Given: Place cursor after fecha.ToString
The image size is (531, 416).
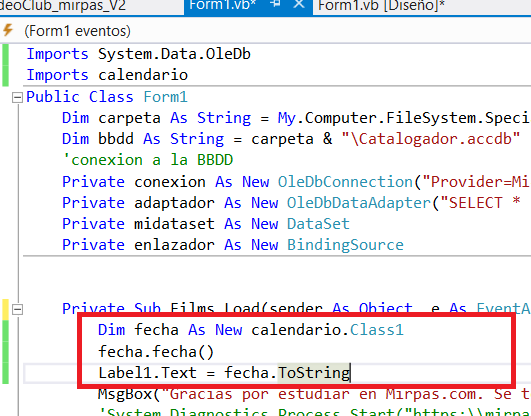Looking at the screenshot, I should pyautogui.click(x=350, y=373).
